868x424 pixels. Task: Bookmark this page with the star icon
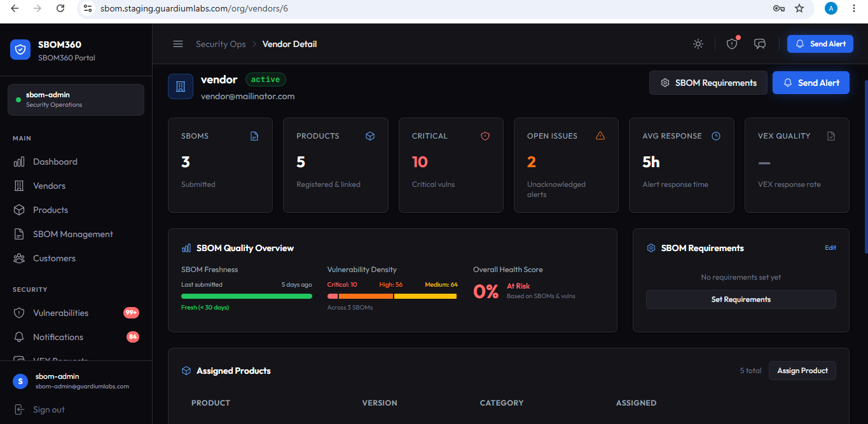click(799, 8)
